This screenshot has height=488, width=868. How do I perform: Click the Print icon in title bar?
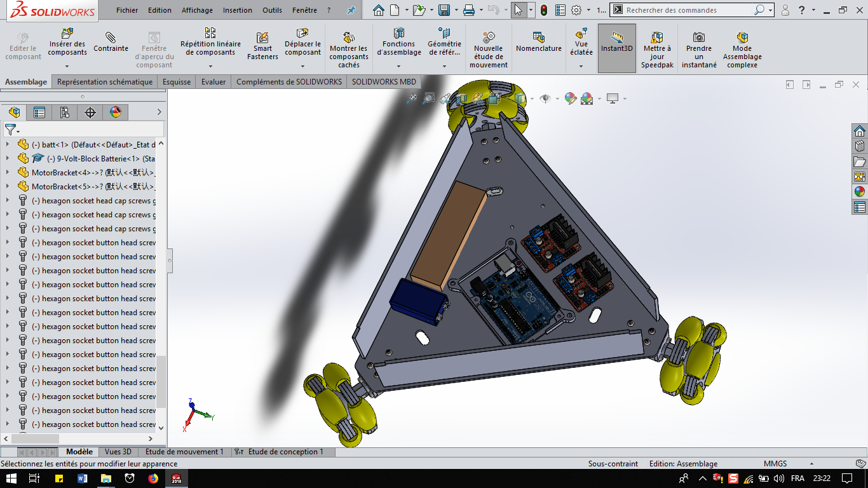coord(468,10)
